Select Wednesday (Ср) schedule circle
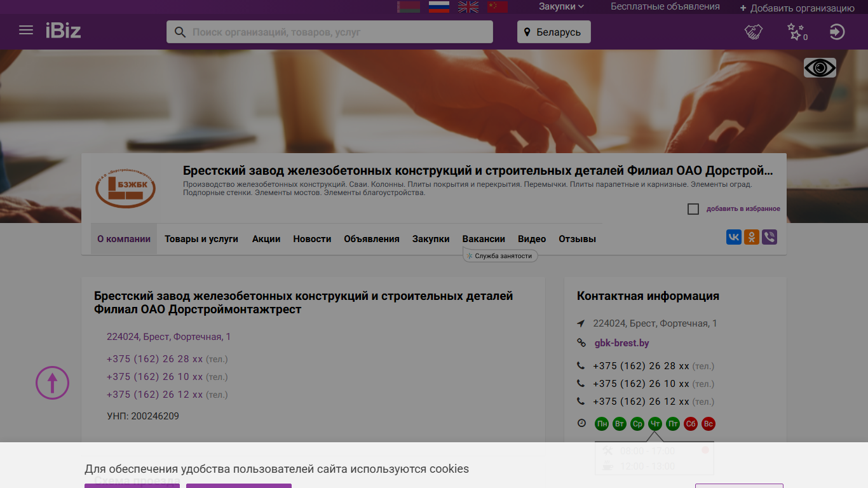The height and width of the screenshot is (488, 868). (637, 424)
